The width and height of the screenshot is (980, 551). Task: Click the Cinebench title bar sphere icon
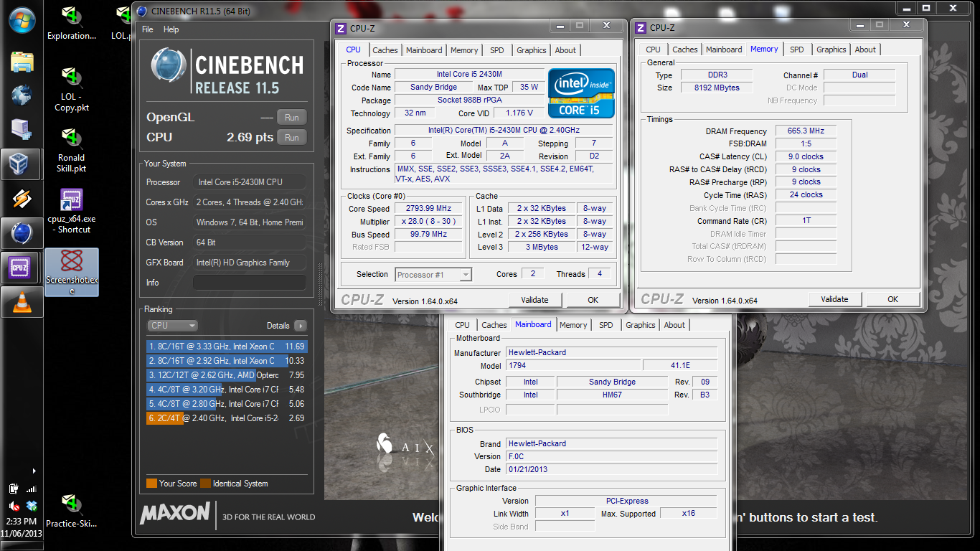click(142, 11)
